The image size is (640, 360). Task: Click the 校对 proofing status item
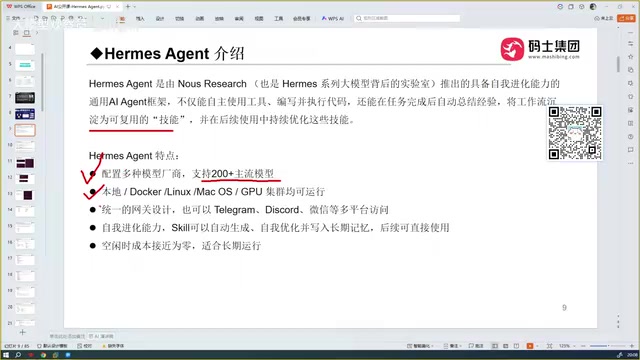pyautogui.click(x=84, y=346)
